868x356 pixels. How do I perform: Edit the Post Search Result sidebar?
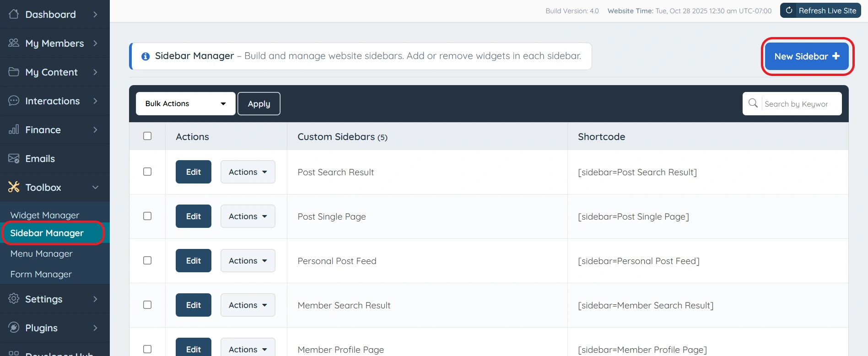pyautogui.click(x=194, y=172)
